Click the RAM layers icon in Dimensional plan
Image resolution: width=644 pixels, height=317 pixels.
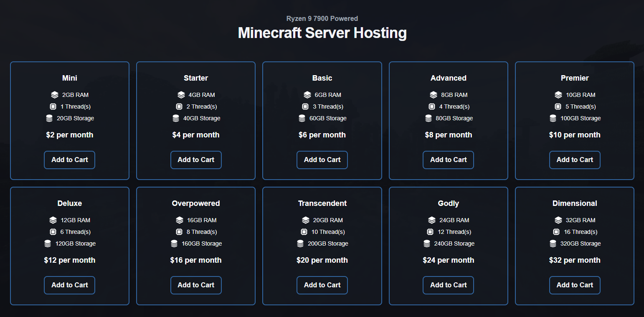pyautogui.click(x=558, y=220)
